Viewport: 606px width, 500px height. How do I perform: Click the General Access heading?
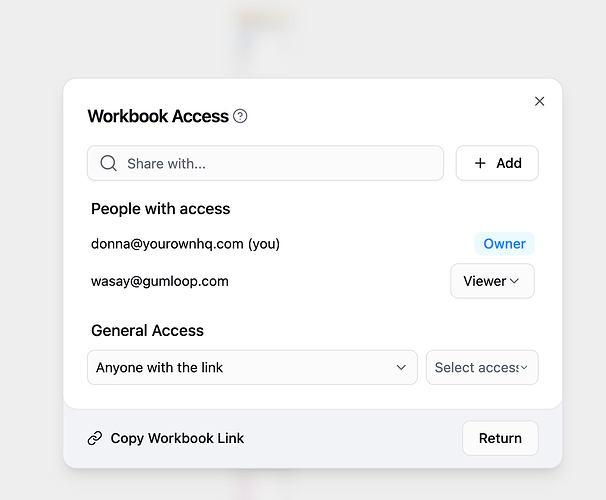[x=147, y=330]
